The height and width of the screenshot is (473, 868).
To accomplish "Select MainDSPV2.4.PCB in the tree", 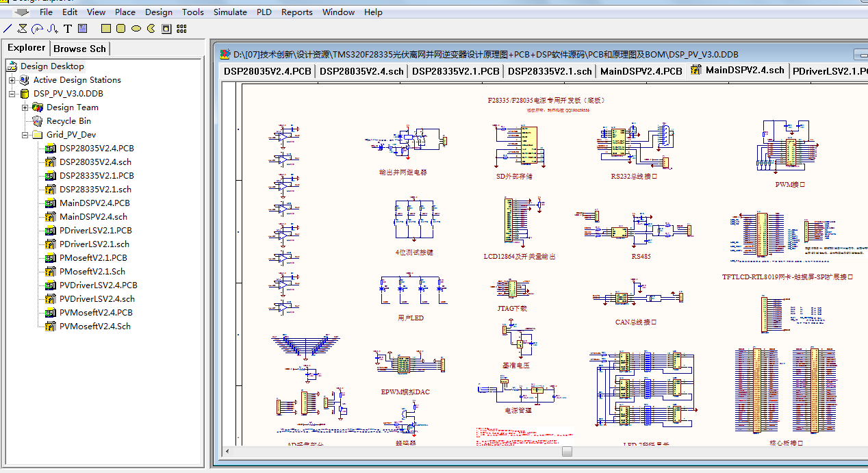I will click(94, 203).
